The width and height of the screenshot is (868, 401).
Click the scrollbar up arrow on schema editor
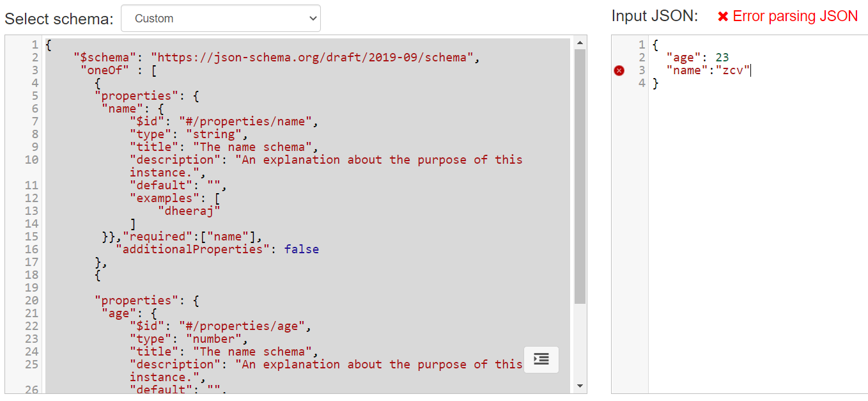tap(580, 42)
